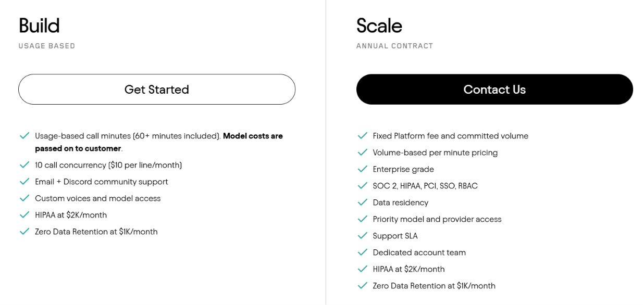Click checkmark next to Volume-based per minute pricing
The width and height of the screenshot is (644, 305).
363,152
